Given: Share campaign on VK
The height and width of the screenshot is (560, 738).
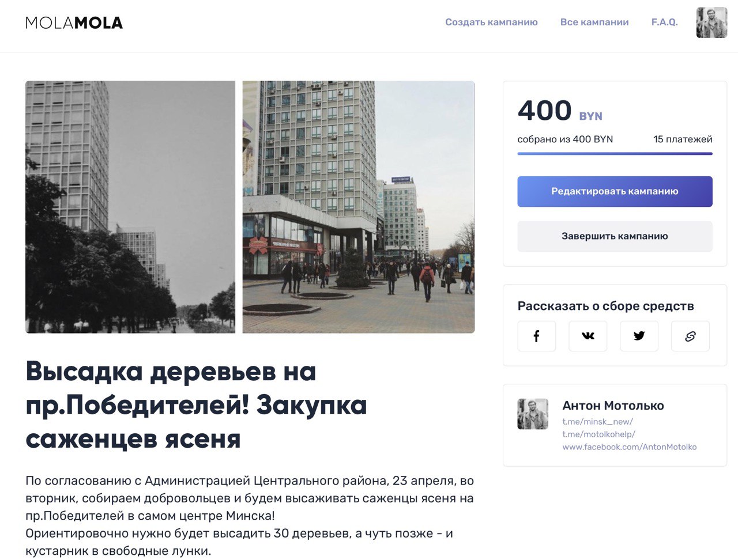Looking at the screenshot, I should coord(588,336).
